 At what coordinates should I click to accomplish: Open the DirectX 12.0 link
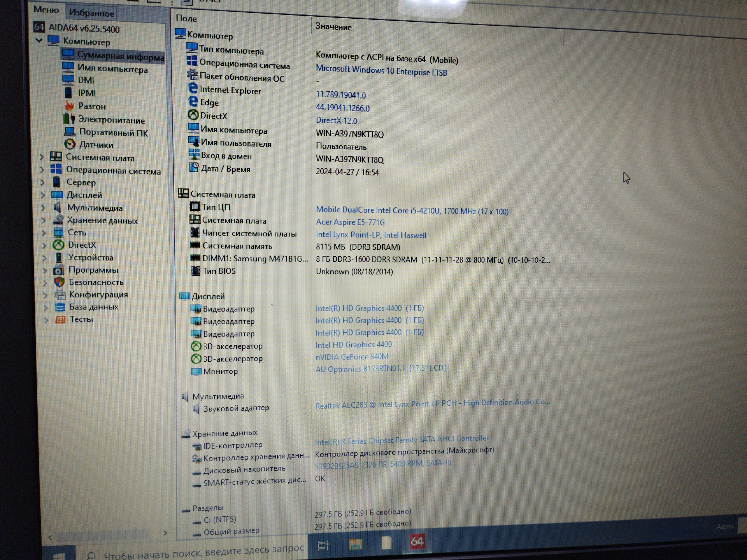pos(336,121)
